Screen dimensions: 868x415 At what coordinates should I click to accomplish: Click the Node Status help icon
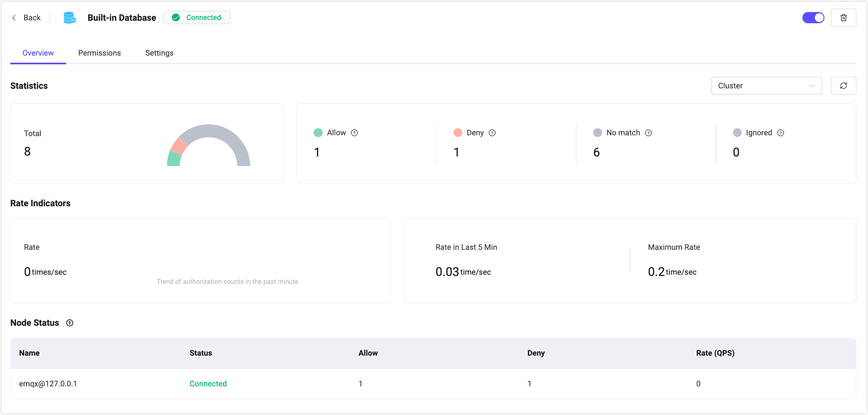[70, 323]
